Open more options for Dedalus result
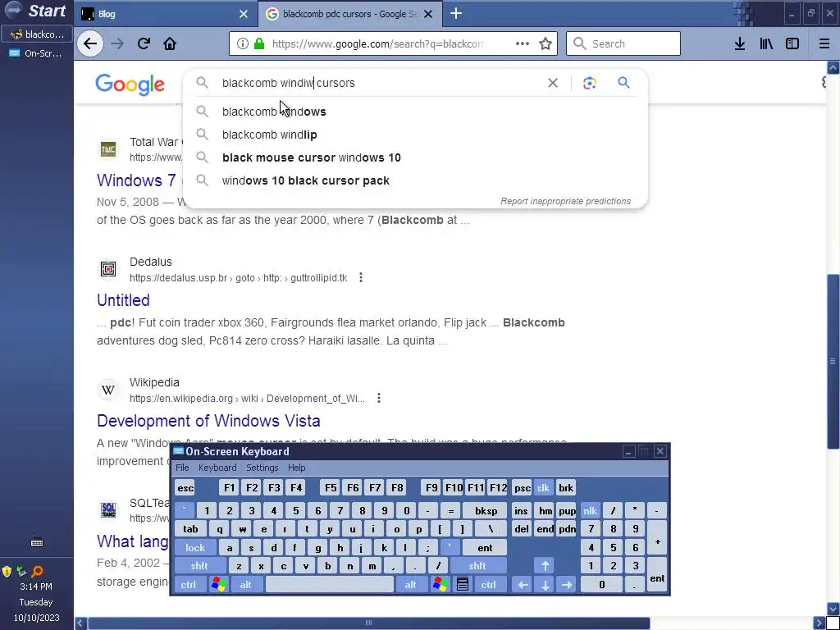840x630 pixels. (361, 277)
